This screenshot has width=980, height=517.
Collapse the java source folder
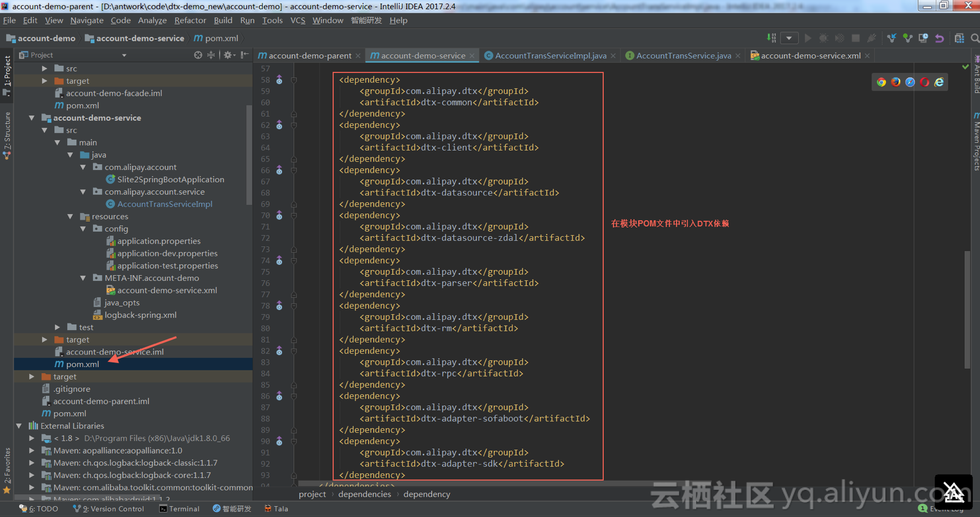click(x=70, y=155)
